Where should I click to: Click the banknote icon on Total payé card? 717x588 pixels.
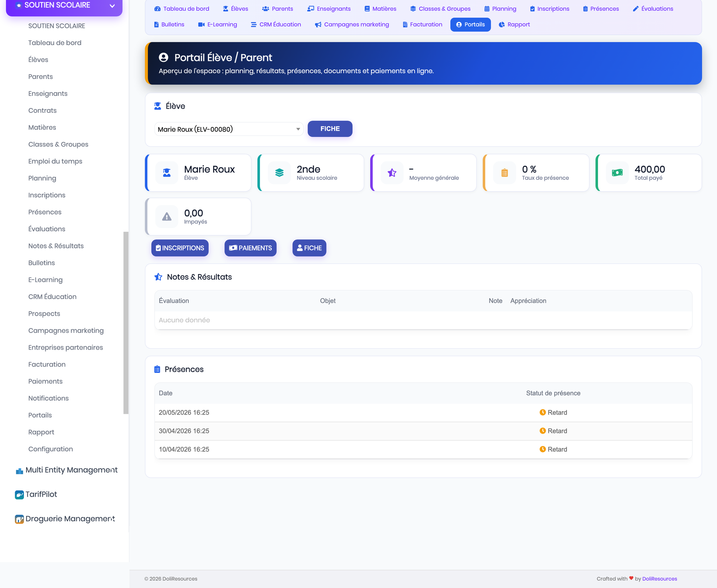pyautogui.click(x=617, y=173)
